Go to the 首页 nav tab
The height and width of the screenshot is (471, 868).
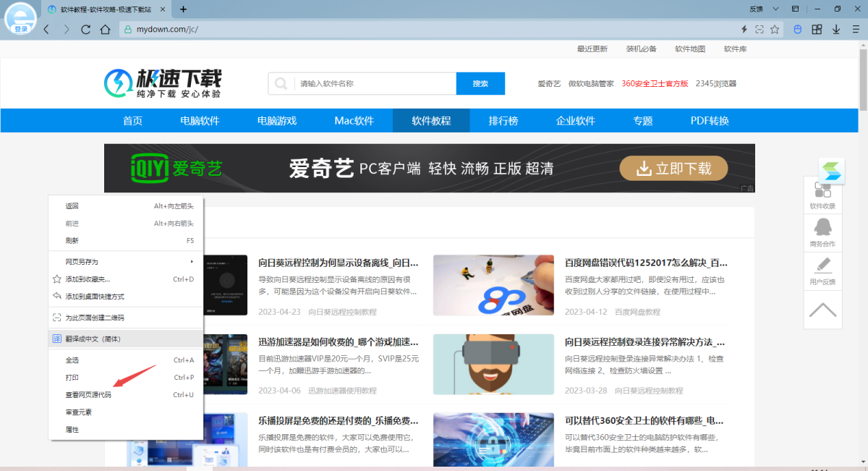pyautogui.click(x=133, y=121)
